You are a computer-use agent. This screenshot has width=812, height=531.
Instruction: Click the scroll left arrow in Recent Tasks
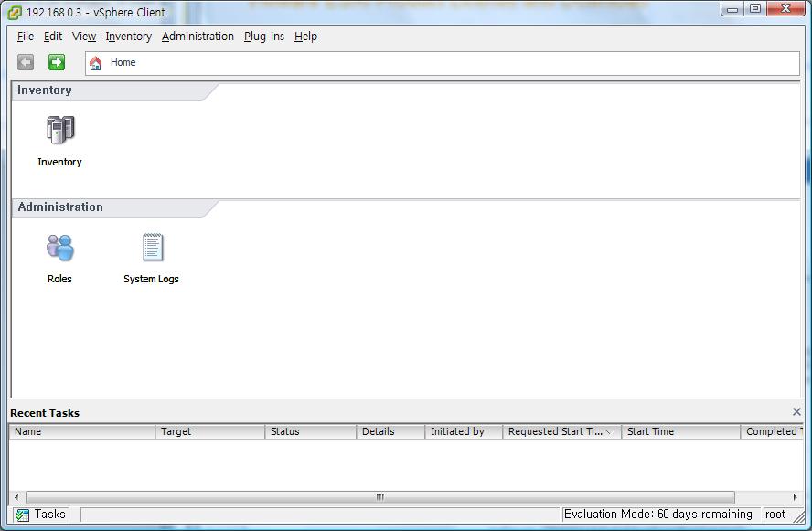(16, 498)
